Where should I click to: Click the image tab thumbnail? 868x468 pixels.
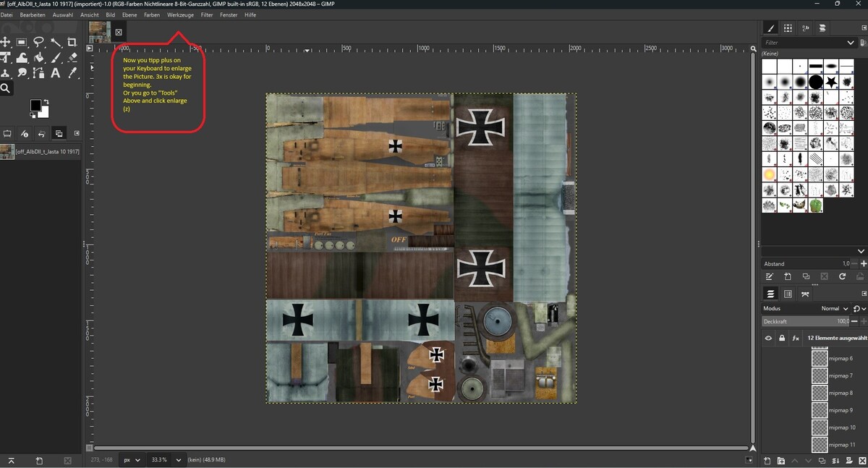coord(100,32)
